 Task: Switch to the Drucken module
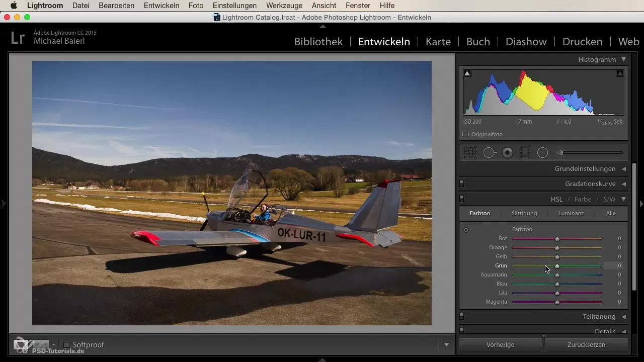(x=583, y=42)
